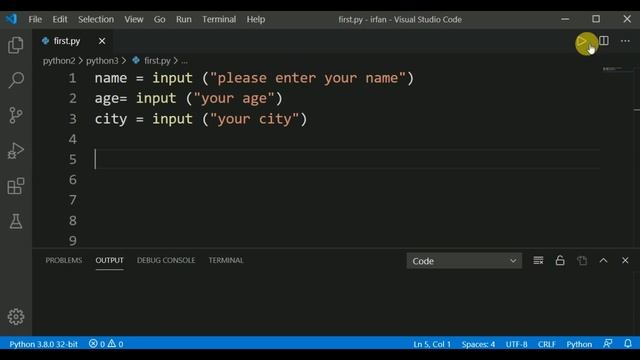Open the notifications bell
The height and width of the screenshot is (360, 640).
pyautogui.click(x=628, y=344)
